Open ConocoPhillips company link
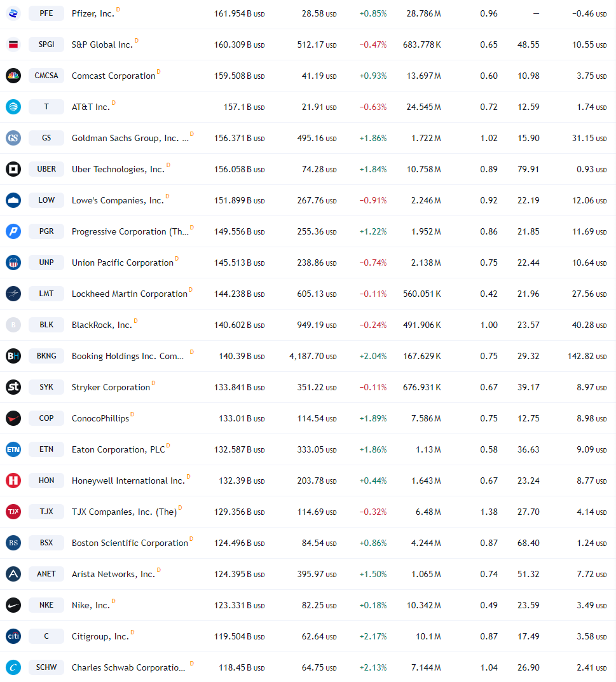 coord(100,418)
